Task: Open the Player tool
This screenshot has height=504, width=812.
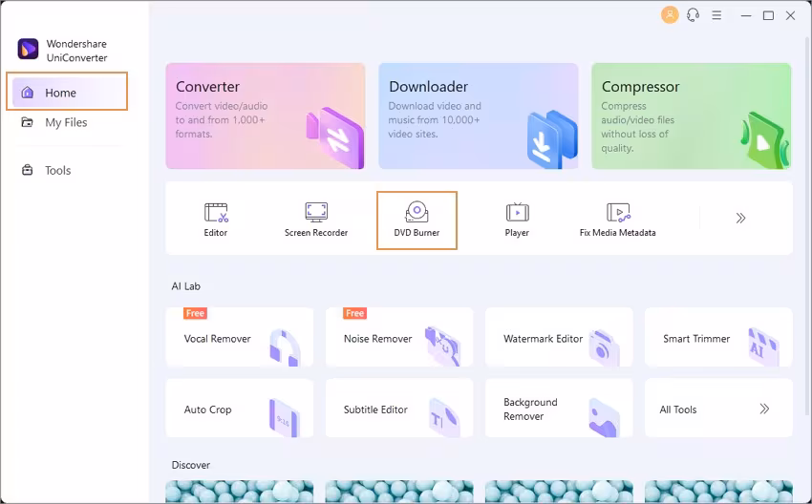Action: tap(517, 220)
